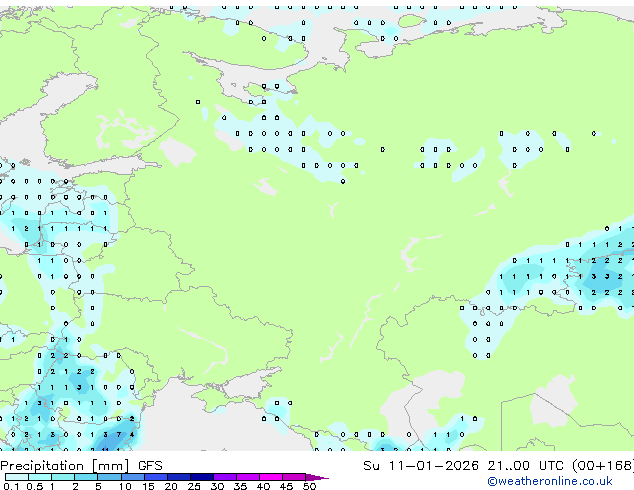This screenshot has height=490, width=634.
Task: Click the 25–30 mm navy legend cell
Action: [x=202, y=477]
